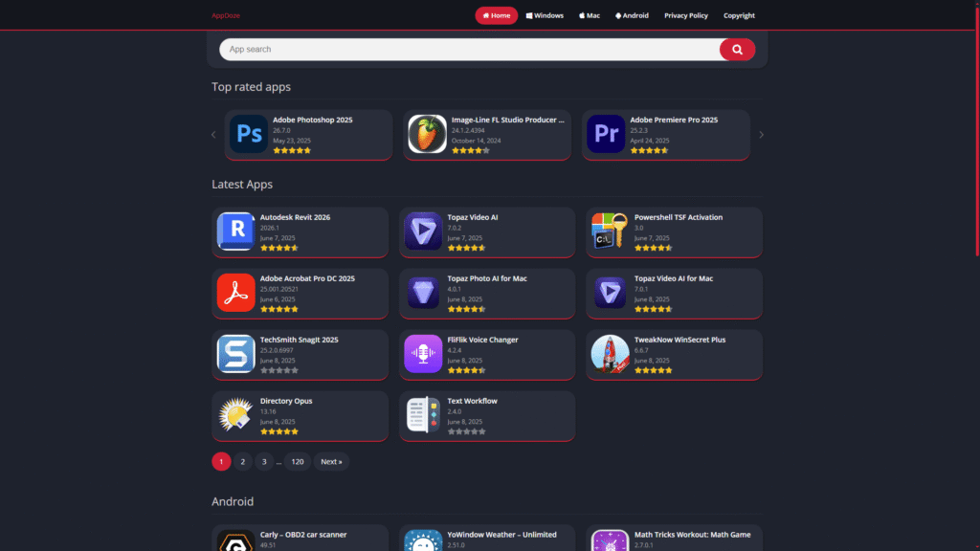This screenshot has height=551, width=980.
Task: Click the Carly – OBD2 car scanner title
Action: tap(303, 535)
